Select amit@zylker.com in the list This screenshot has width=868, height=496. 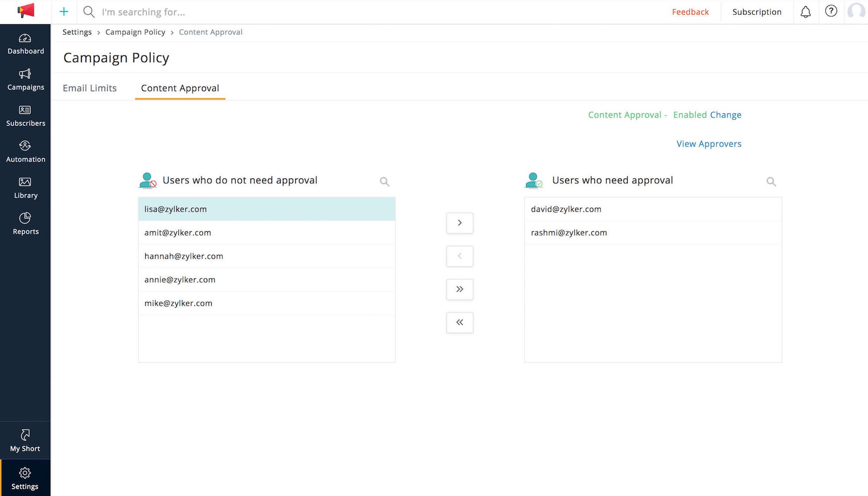pyautogui.click(x=267, y=232)
